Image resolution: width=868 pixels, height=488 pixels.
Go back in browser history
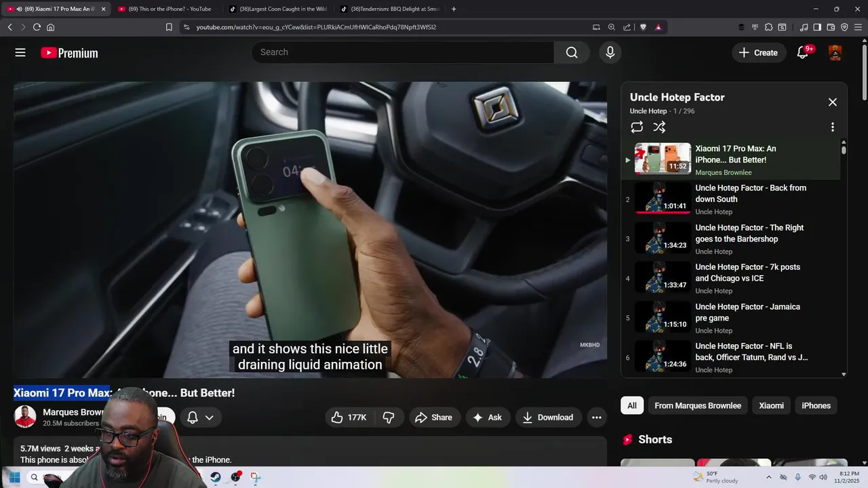click(x=9, y=27)
